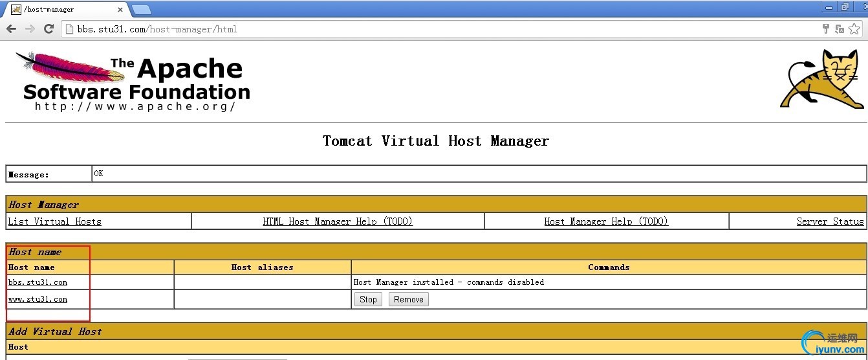Open the Host Manager Help (TODO) link
This screenshot has height=360, width=868.
[606, 221]
